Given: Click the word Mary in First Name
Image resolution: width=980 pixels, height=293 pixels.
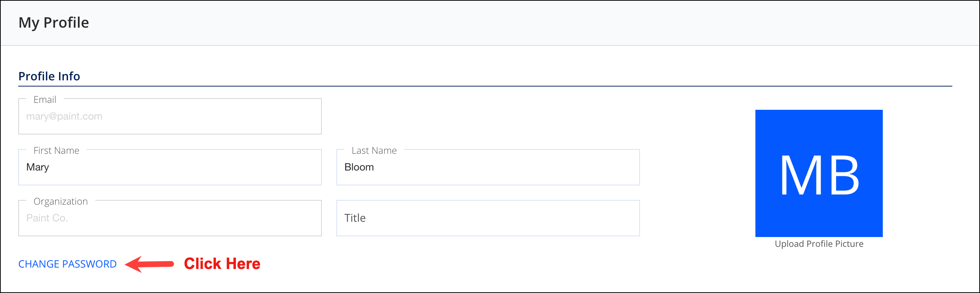Looking at the screenshot, I should 37,168.
